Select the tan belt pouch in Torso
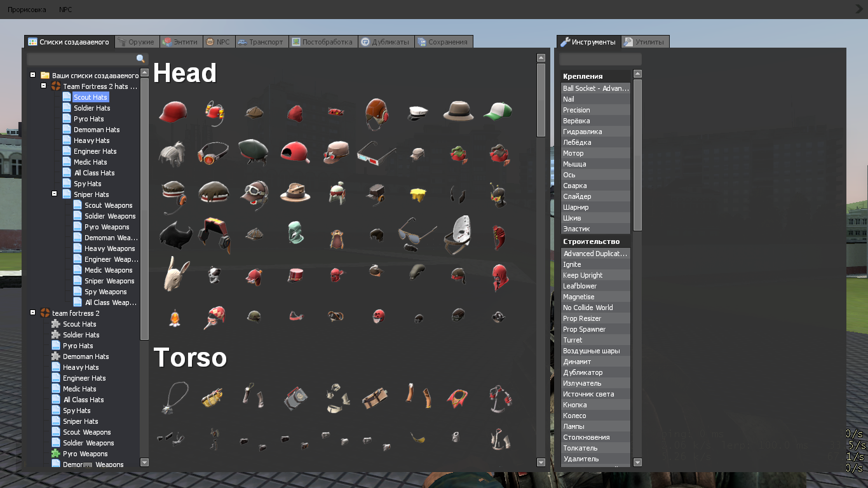This screenshot has width=868, height=488. tap(376, 398)
